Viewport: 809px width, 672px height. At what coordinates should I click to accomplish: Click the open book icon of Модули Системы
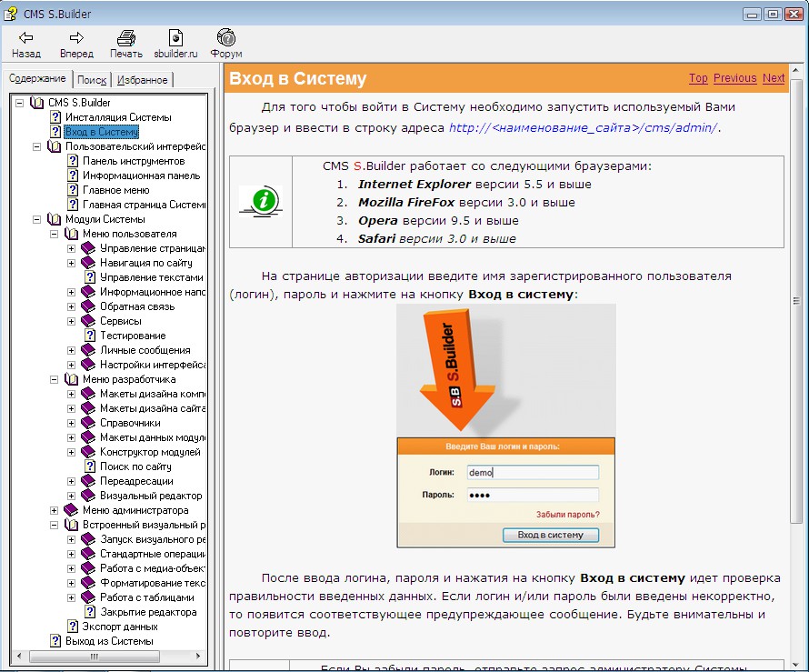pos(55,219)
